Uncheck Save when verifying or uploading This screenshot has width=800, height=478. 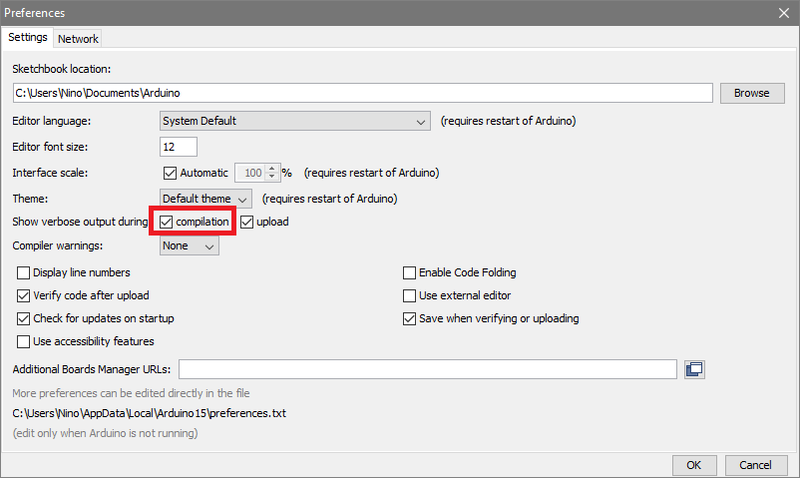tap(409, 319)
